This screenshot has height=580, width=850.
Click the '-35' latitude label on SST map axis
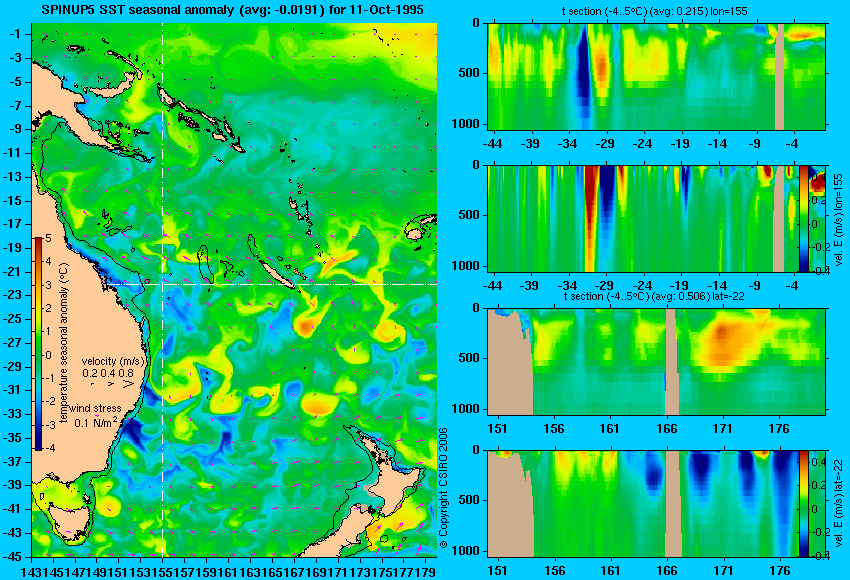coord(14,437)
